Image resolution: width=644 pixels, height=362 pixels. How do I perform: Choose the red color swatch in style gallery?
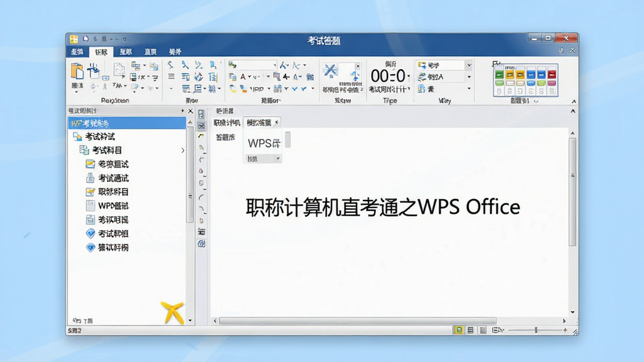pyautogui.click(x=552, y=75)
